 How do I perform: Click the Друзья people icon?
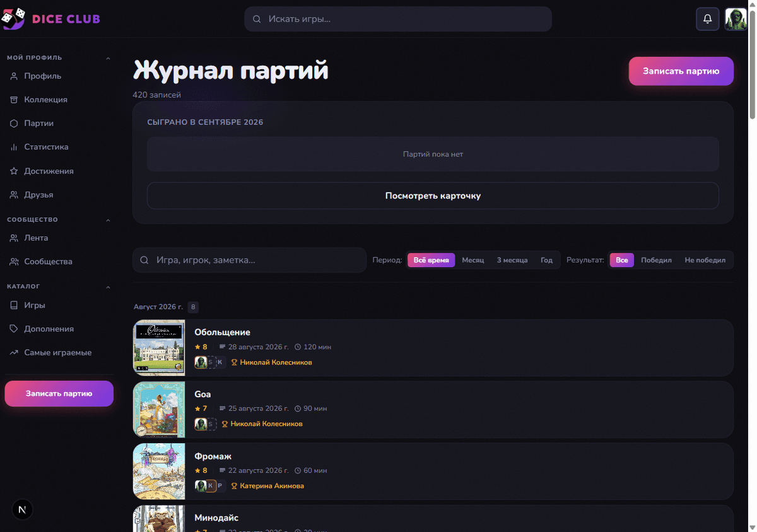pos(14,195)
